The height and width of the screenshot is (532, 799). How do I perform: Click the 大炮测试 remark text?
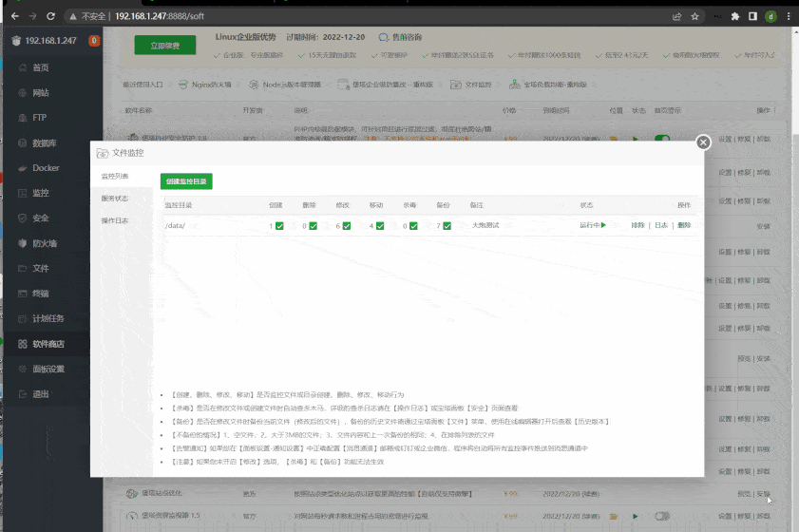(485, 225)
